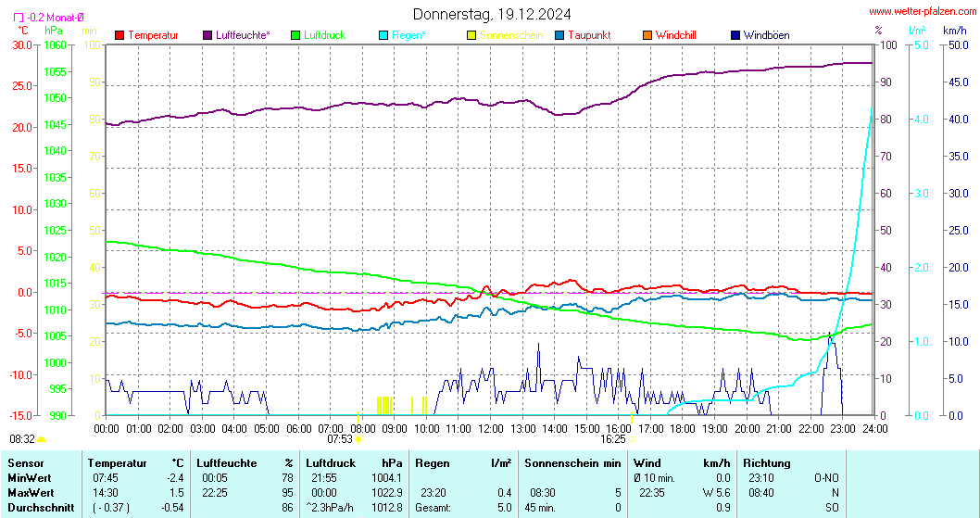The width and height of the screenshot is (980, 518).
Task: Click the maximum temperature value 1.5
Action: (x=178, y=493)
